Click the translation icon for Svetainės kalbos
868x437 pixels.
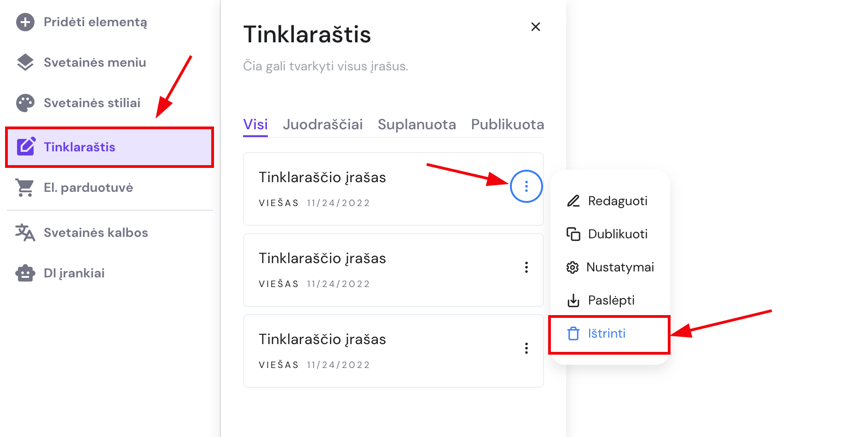[25, 232]
